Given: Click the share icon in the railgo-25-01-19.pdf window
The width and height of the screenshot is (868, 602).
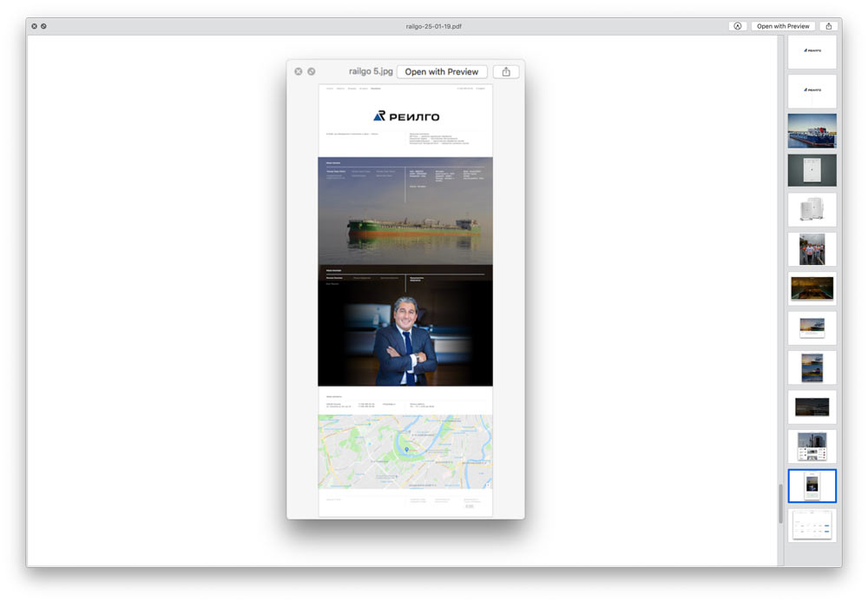Looking at the screenshot, I should (829, 26).
